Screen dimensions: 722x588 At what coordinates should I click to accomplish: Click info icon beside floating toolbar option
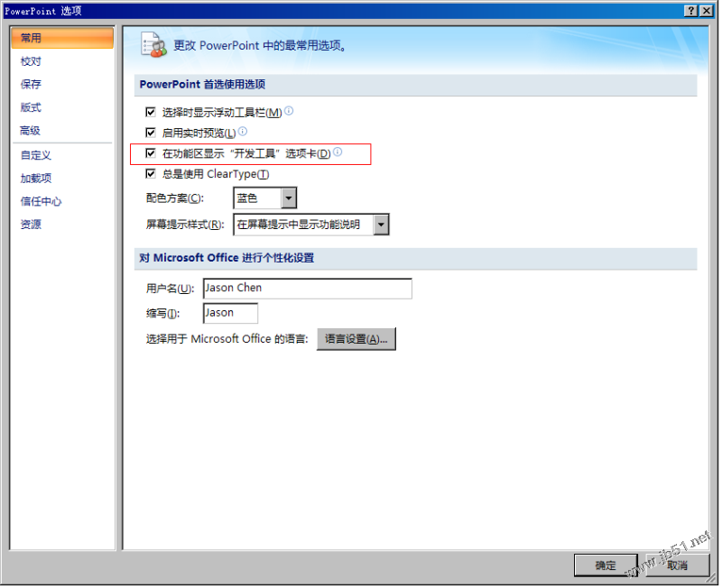(x=289, y=111)
